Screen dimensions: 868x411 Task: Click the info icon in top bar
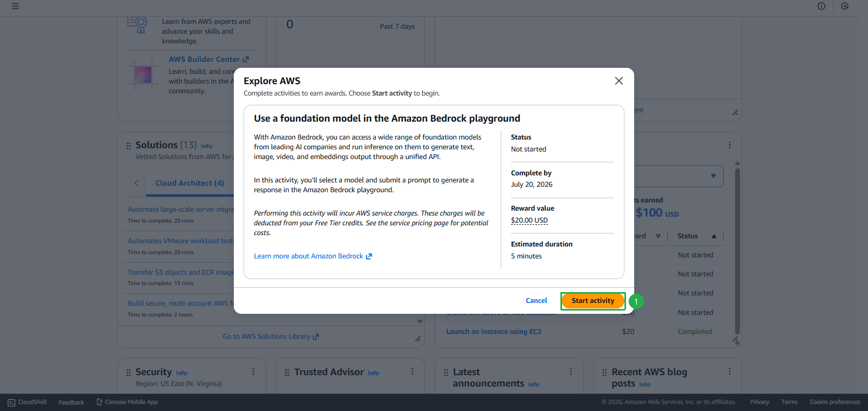point(821,7)
